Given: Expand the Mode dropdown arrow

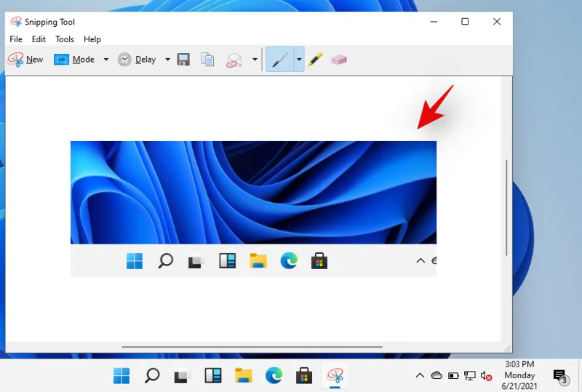Looking at the screenshot, I should 105,60.
